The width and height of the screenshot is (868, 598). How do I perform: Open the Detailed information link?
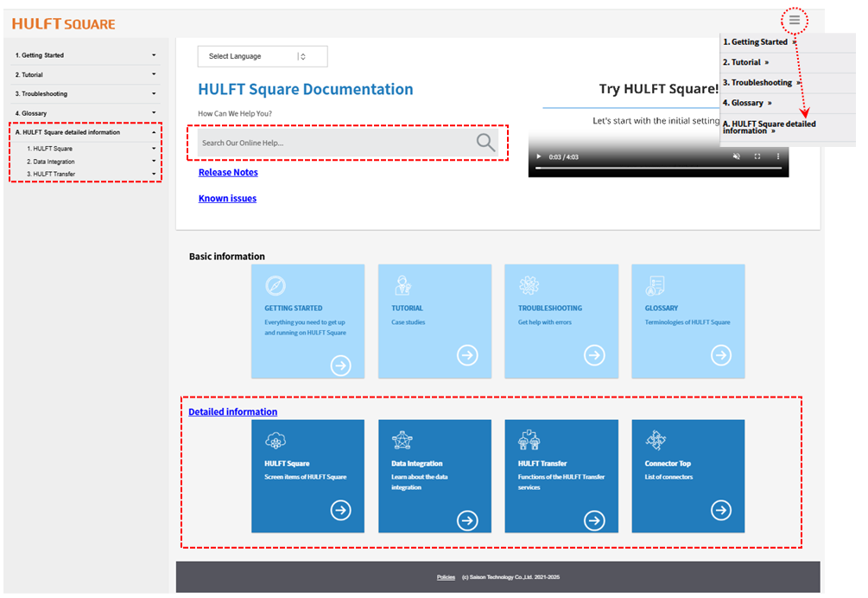click(233, 411)
